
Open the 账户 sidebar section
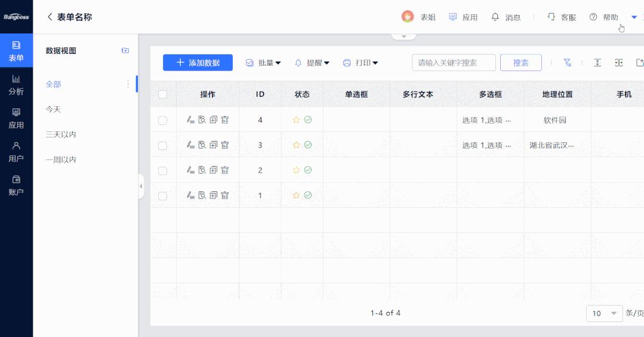tap(17, 185)
